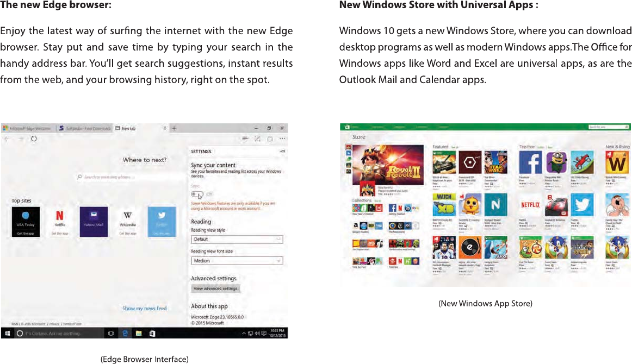Click Cortana Ask me anything search box
Viewport: 632px width, 364px height.
tap(59, 334)
